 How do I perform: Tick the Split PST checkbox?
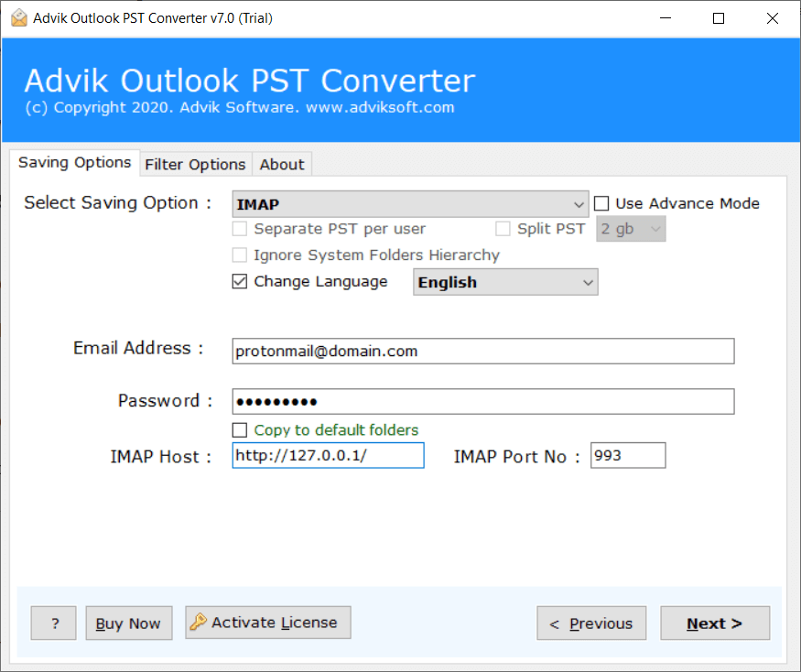pyautogui.click(x=503, y=229)
